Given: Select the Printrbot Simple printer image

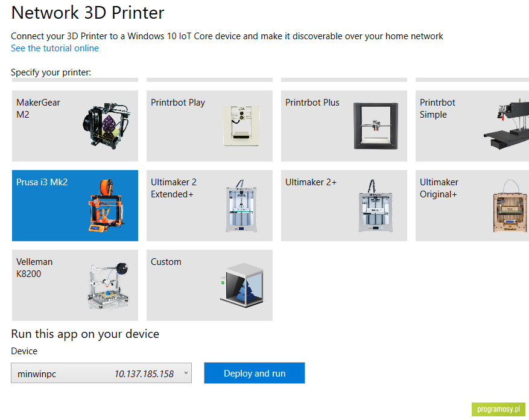Looking at the screenshot, I should click(506, 124).
